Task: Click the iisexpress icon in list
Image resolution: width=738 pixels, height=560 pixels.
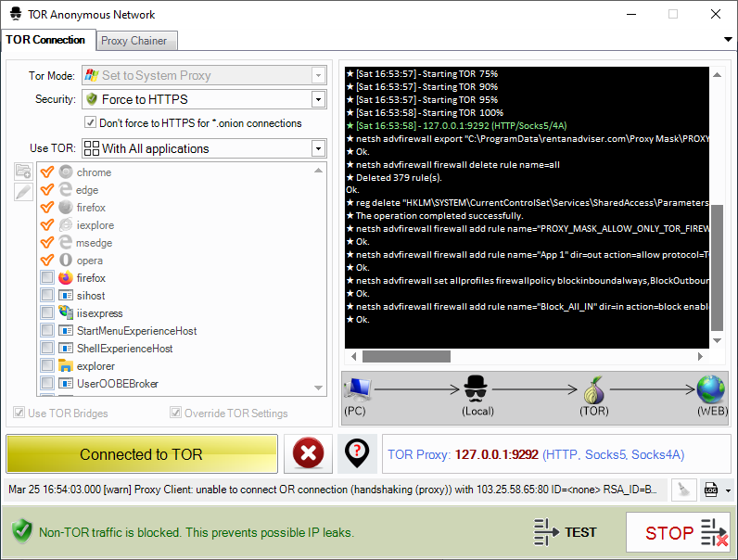Action: 66,312
